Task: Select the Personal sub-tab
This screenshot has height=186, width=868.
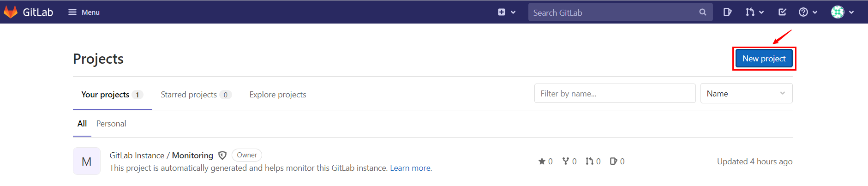Action: [111, 124]
